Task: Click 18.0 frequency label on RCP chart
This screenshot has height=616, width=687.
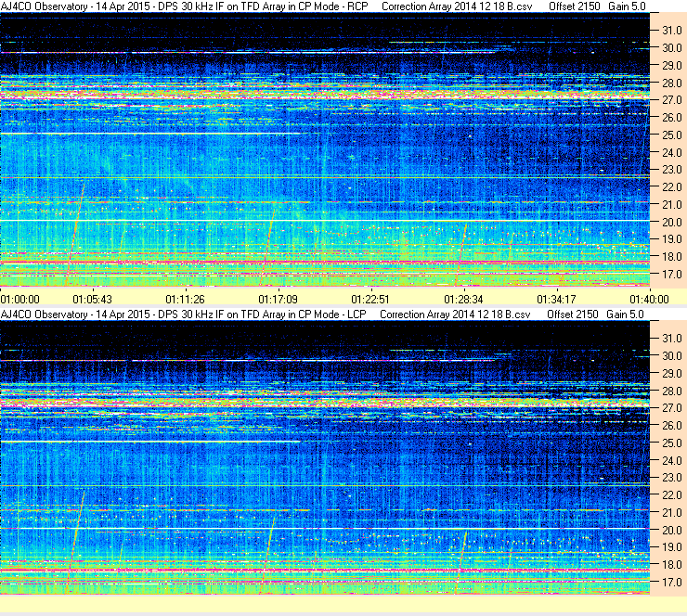Action: 671,257
